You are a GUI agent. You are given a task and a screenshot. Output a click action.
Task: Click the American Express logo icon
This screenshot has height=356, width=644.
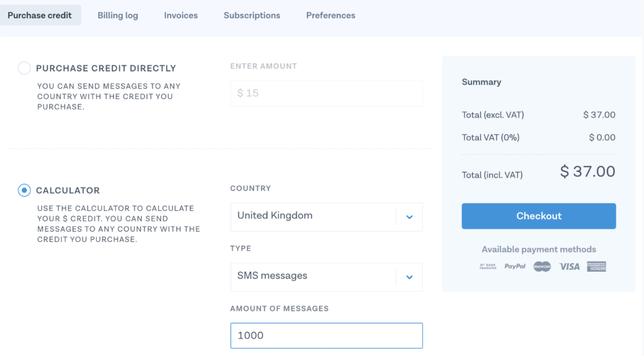coord(596,266)
